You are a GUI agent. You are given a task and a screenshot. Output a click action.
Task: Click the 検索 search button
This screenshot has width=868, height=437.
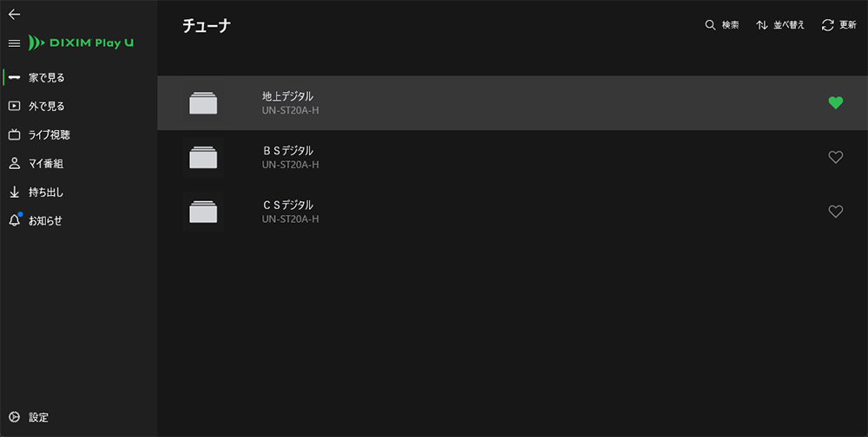click(722, 25)
